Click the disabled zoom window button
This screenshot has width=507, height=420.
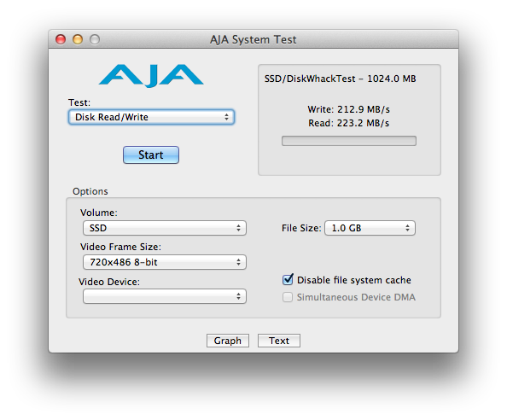click(x=95, y=39)
